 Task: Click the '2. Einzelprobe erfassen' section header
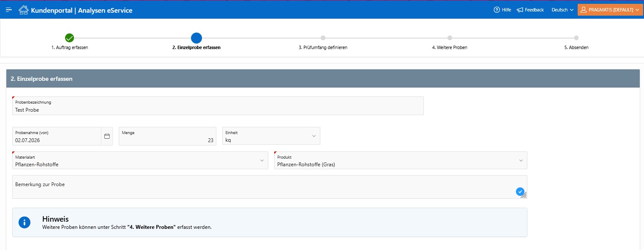[x=323, y=79]
